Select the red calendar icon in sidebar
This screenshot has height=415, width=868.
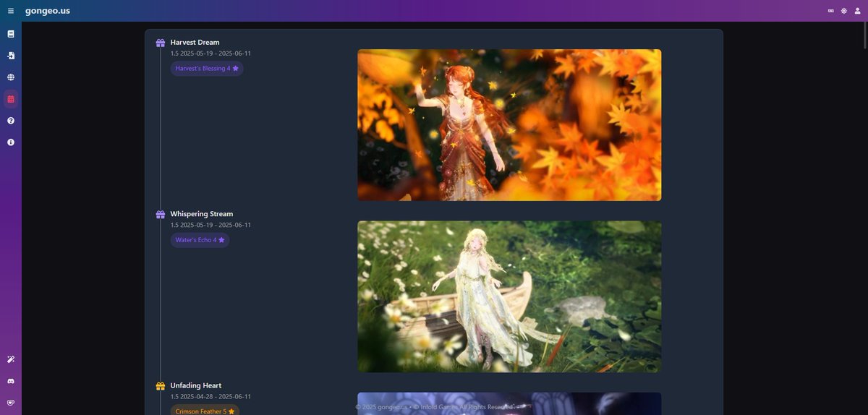tap(11, 99)
